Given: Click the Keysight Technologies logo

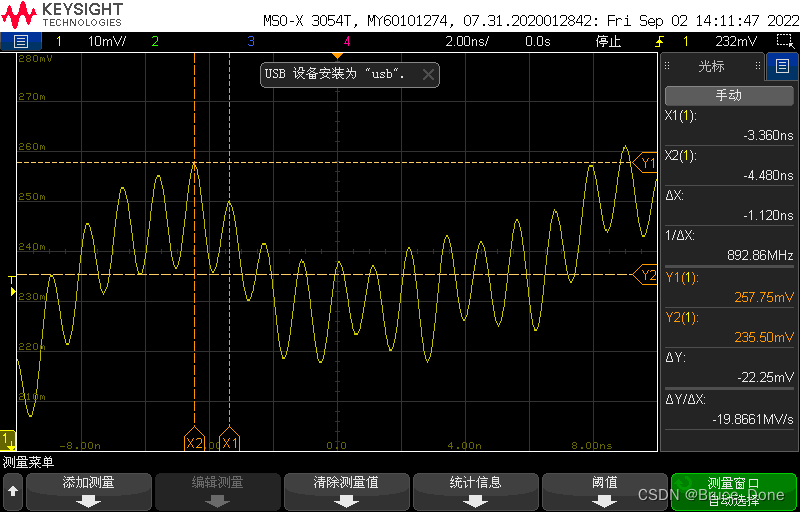Looking at the screenshot, I should pos(62,14).
